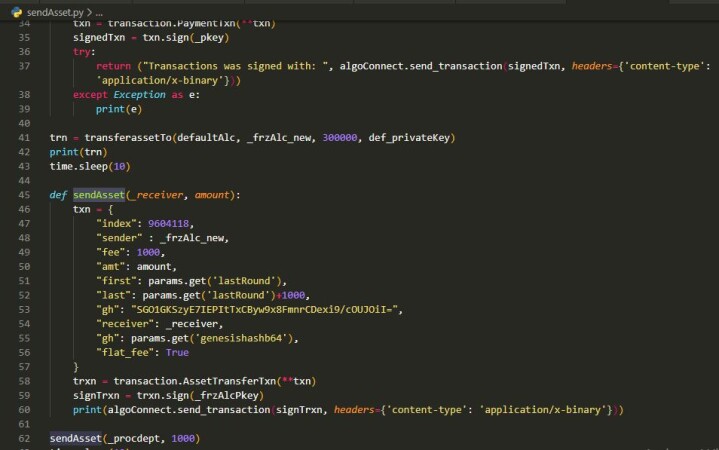Click 'genesishashb64' on line 55

[241, 339]
